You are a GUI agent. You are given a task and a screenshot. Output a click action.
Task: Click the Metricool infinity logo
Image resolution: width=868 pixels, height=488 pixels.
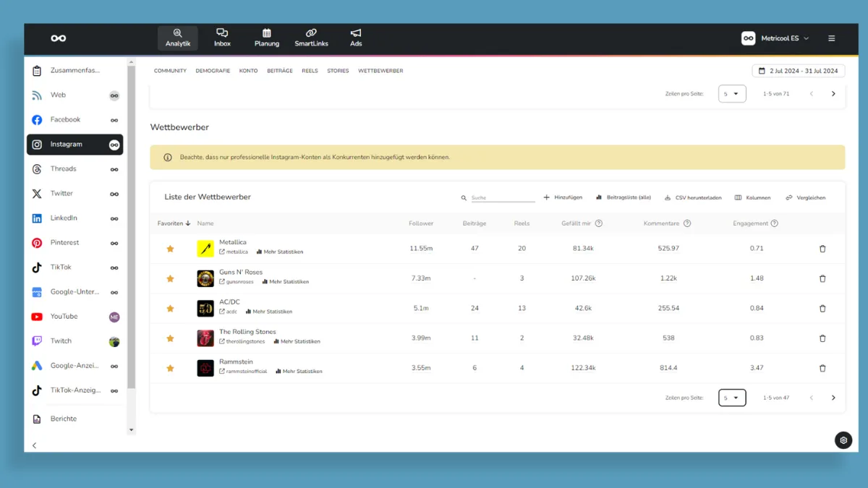point(59,38)
